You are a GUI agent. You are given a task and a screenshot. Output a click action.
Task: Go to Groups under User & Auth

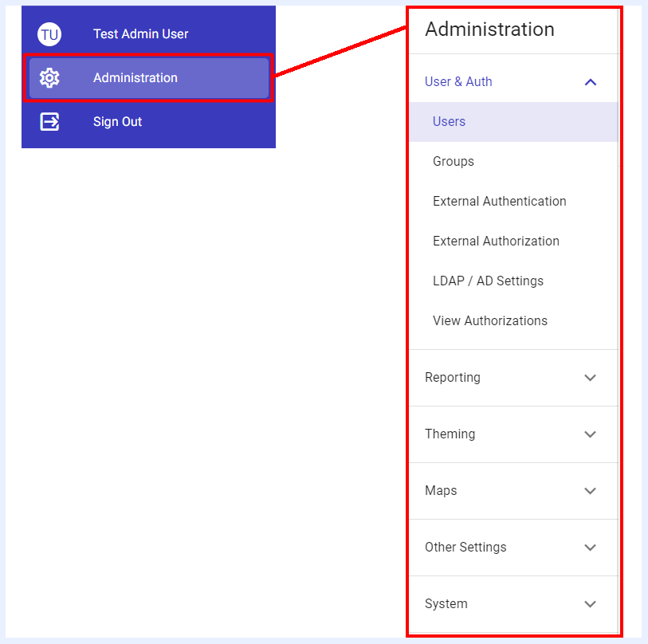click(513, 161)
